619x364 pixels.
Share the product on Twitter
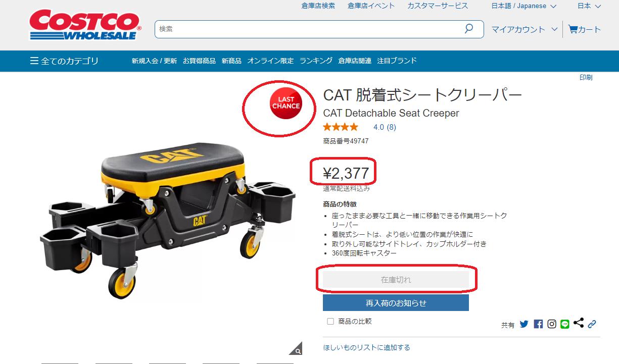tap(524, 324)
